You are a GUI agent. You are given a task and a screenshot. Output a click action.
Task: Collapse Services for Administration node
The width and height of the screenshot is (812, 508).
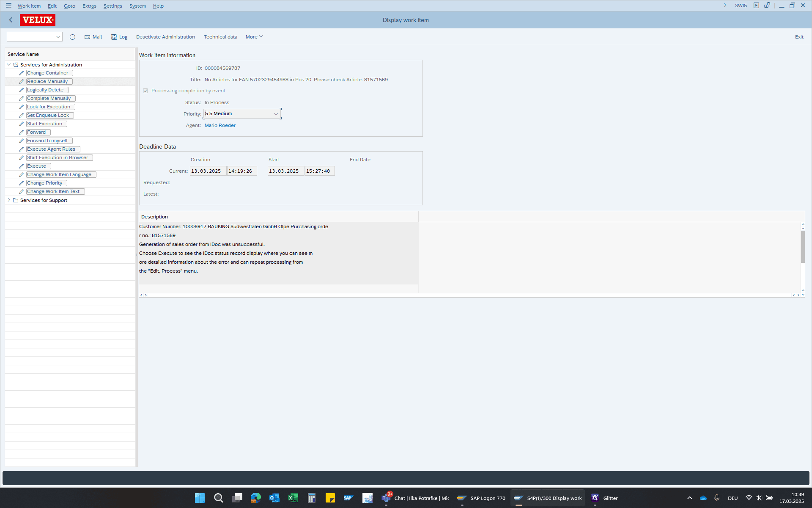click(x=9, y=65)
